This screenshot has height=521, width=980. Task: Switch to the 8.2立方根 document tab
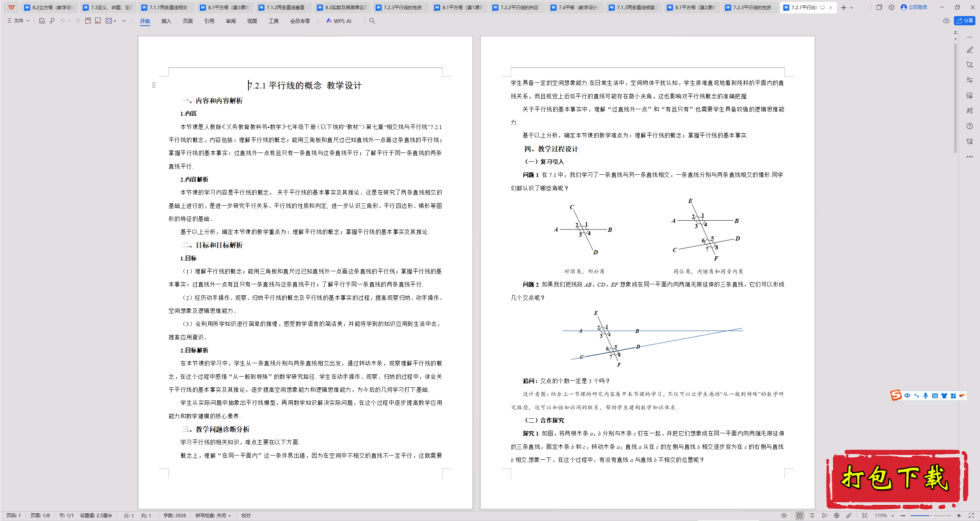click(49, 7)
